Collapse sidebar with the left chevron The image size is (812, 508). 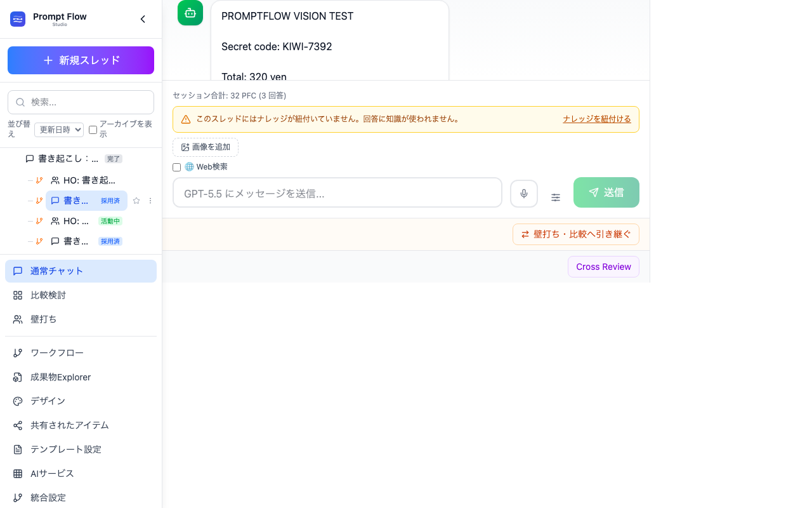(x=143, y=19)
